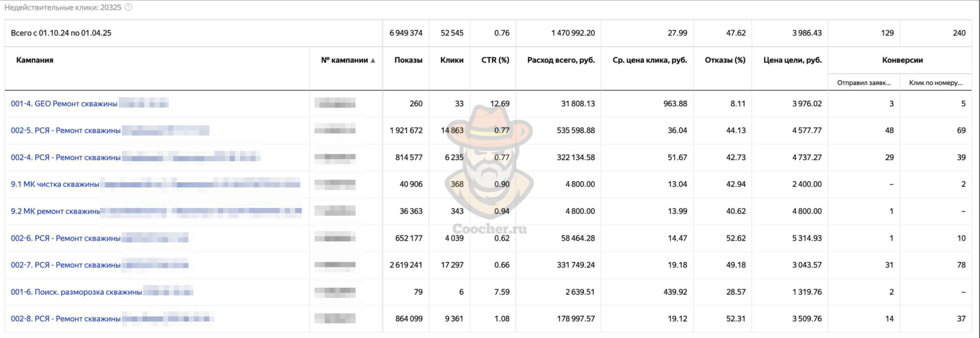Sort by the Клики column header
Viewport: 980px width, 338px height.
452,60
